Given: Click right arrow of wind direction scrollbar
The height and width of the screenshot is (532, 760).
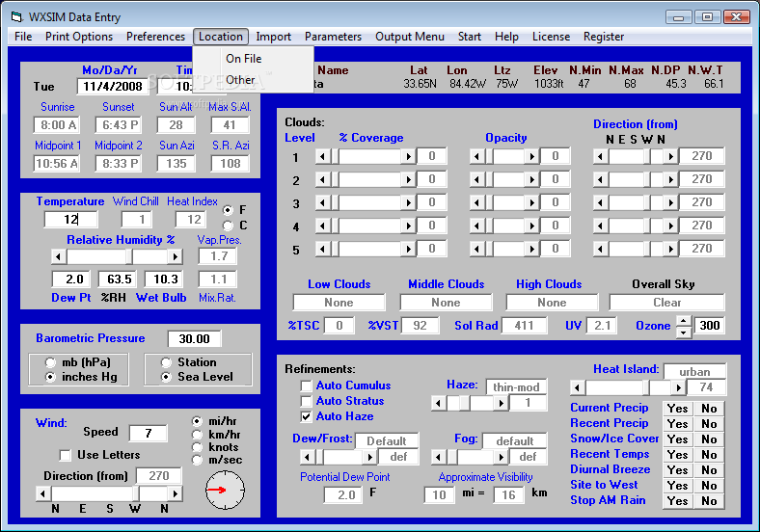Looking at the screenshot, I should point(175,493).
